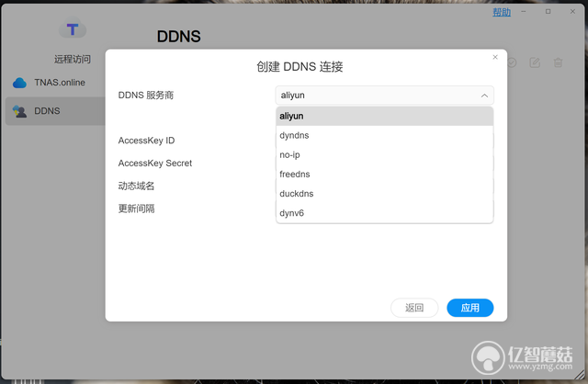This screenshot has width=588, height=384.
Task: Click the DDNS sidebar user icon
Action: point(19,111)
